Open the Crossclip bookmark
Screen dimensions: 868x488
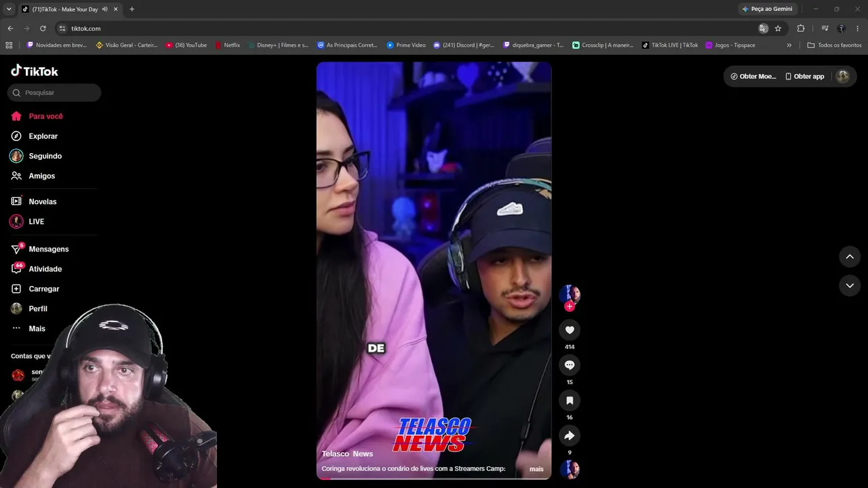coord(603,45)
